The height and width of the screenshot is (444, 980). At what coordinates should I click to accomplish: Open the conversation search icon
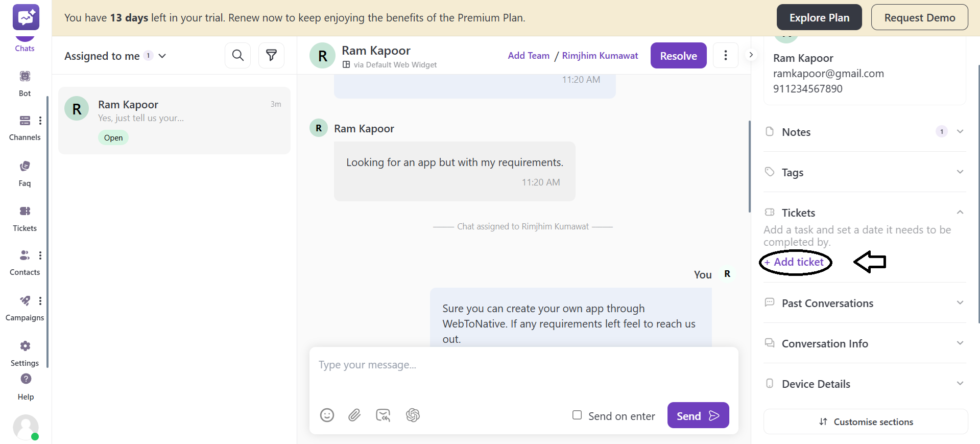237,55
